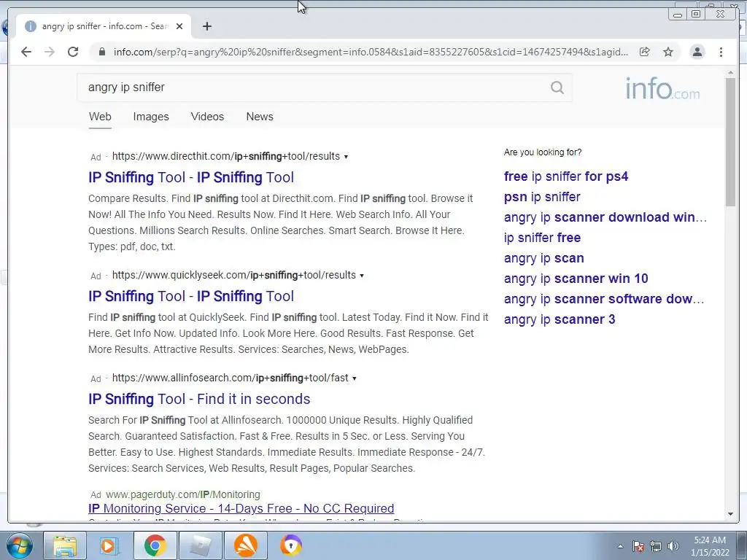This screenshot has height=560, width=747.
Task: Close the info.com browser tab
Action: tap(179, 26)
